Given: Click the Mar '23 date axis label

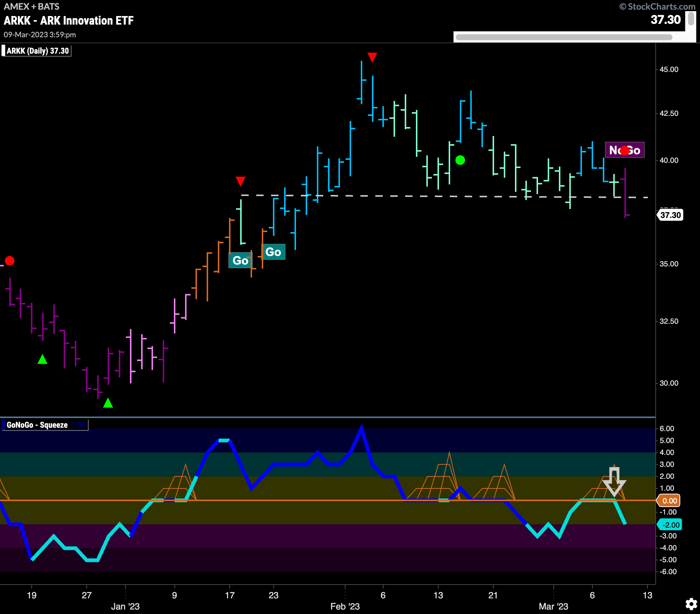Looking at the screenshot, I should coord(553,606).
